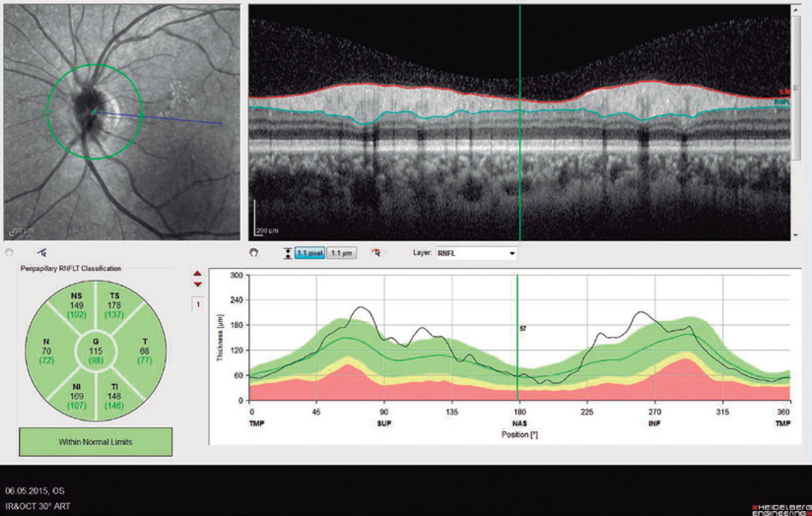Click the grayed hand icon below the fundus image
812x516 pixels.
tap(9, 253)
